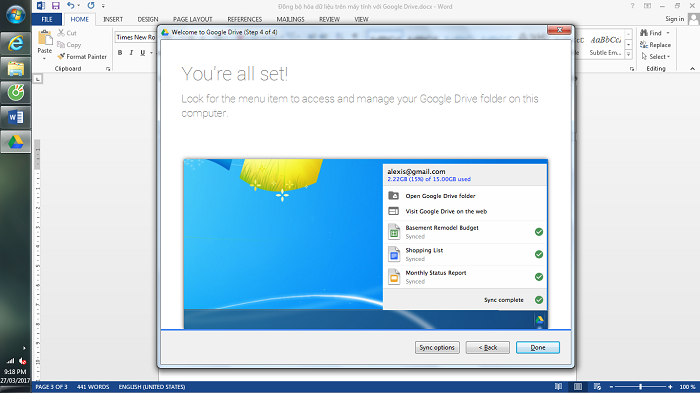Expand the underline style dropdown arrow
Image resolution: width=700 pixels, height=393 pixels.
tap(151, 53)
